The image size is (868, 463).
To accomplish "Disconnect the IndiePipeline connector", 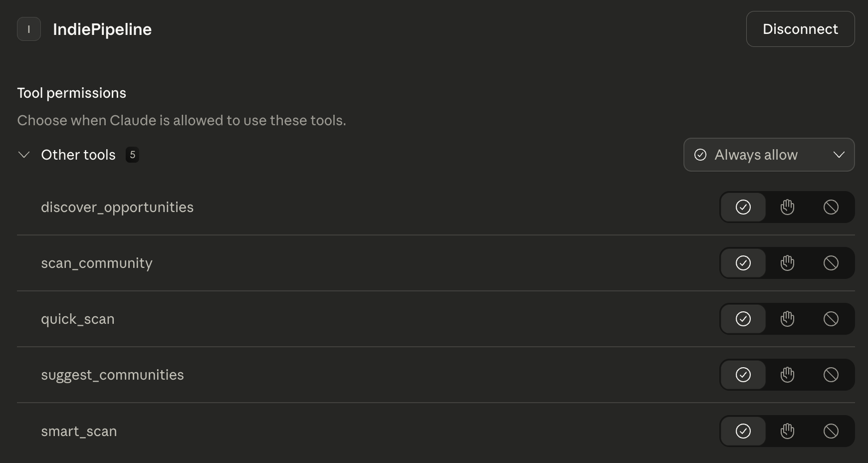I will pyautogui.click(x=800, y=29).
